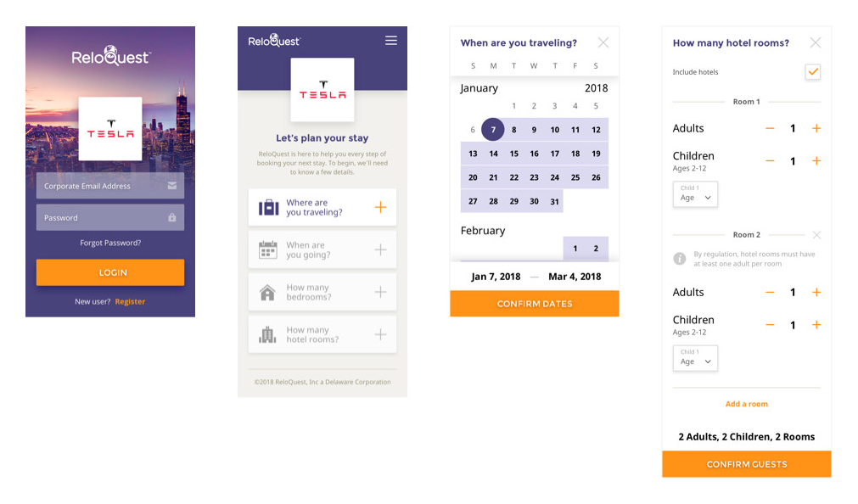Image resolution: width=858 pixels, height=504 pixels.
Task: Click the suitcase icon for traveling destination
Action: (x=268, y=207)
